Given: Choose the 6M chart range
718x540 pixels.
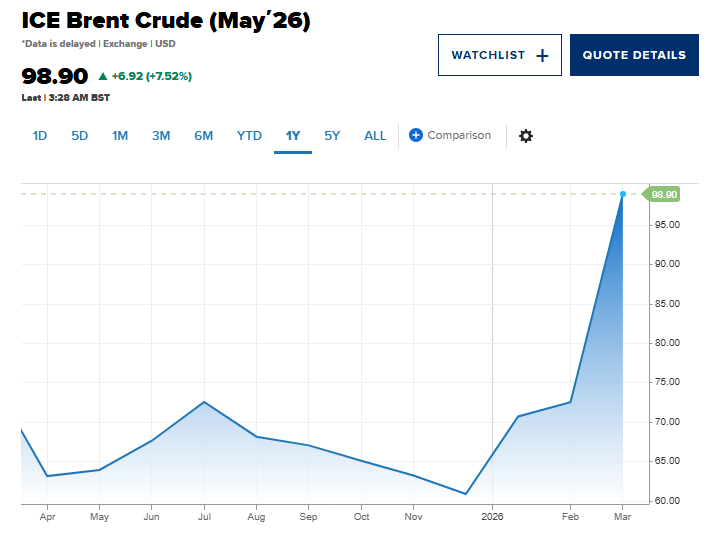Looking at the screenshot, I should coord(204,136).
